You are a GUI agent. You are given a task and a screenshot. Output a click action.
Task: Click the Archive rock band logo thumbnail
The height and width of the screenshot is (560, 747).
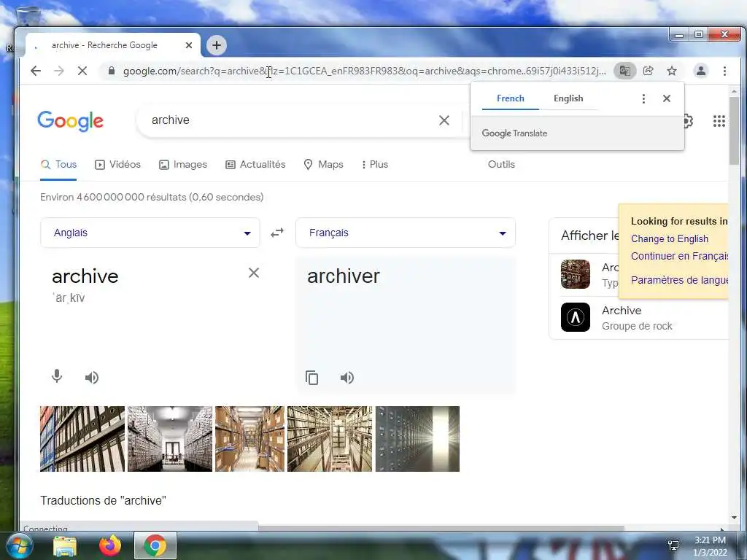[576, 317]
